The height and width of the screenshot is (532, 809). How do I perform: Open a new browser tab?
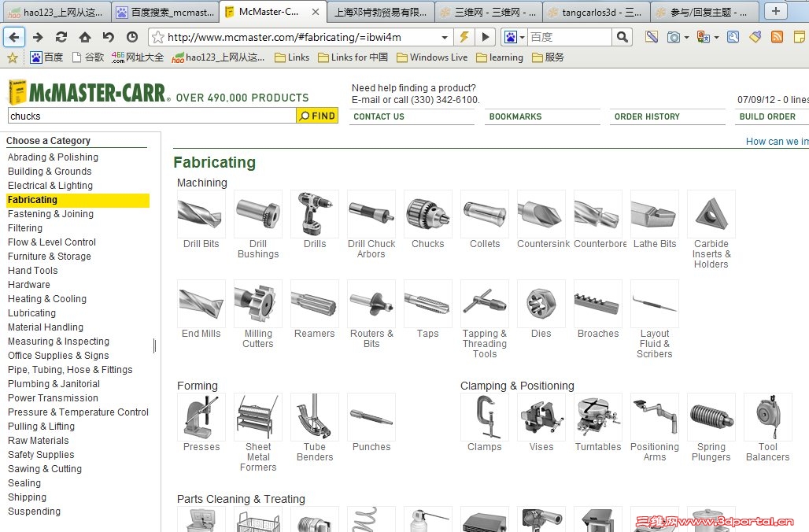coord(775,11)
